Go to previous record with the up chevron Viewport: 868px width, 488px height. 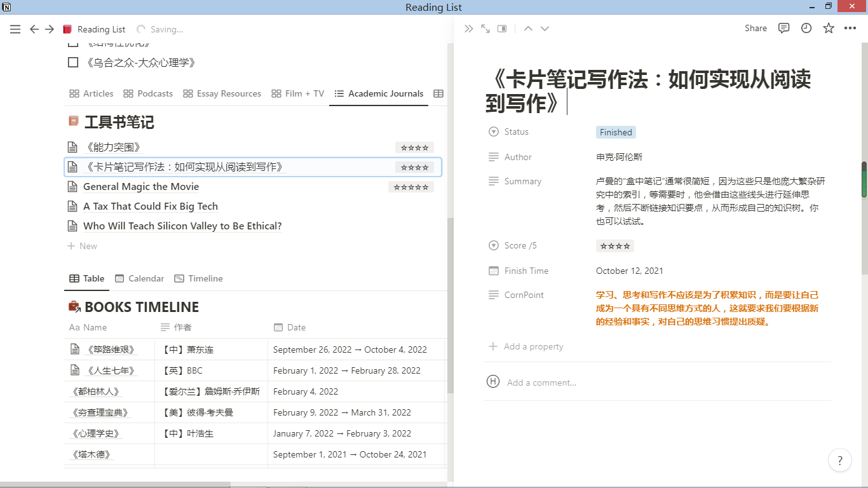tap(528, 29)
